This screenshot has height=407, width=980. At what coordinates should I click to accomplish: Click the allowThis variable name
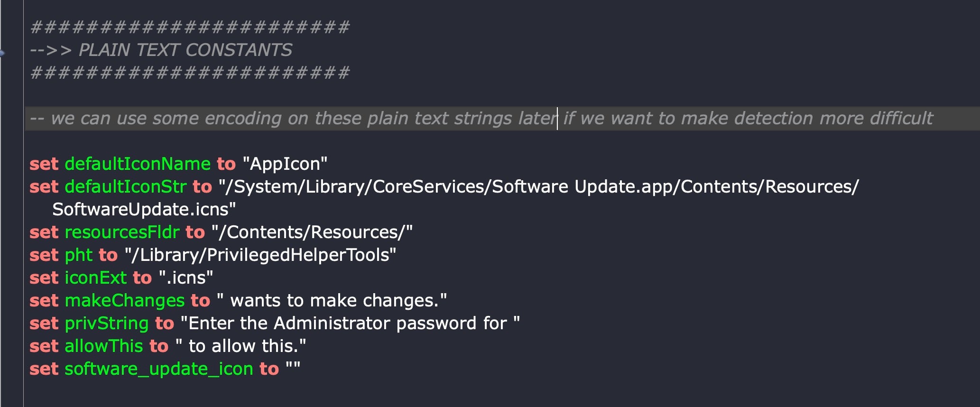pyautogui.click(x=104, y=346)
